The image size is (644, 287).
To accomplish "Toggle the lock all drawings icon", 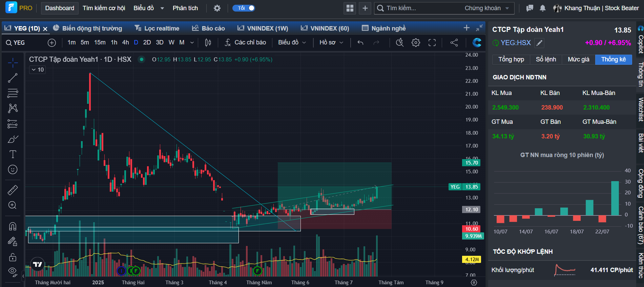I will [13, 257].
